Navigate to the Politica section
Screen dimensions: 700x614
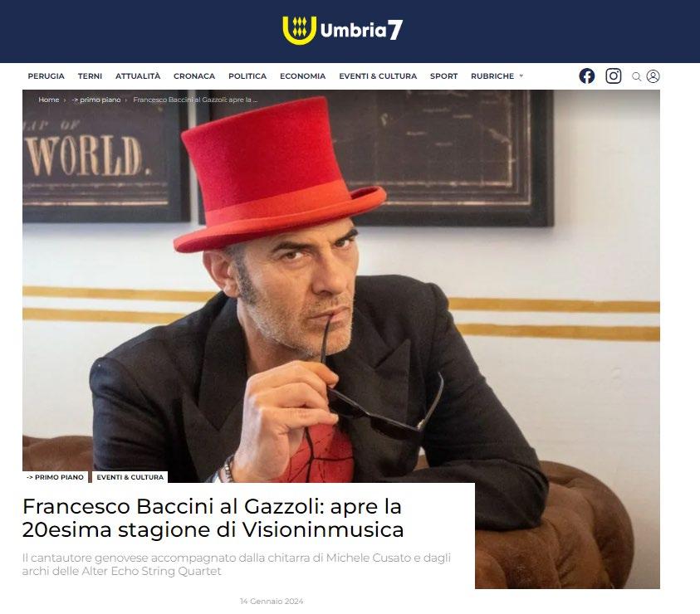click(x=247, y=76)
